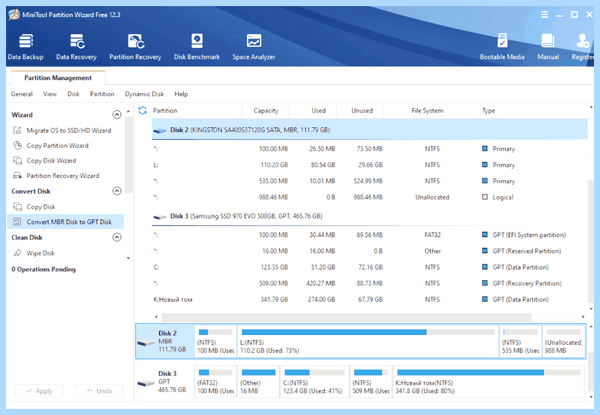Click the Disk 3 drive icon in disk map

[146, 383]
